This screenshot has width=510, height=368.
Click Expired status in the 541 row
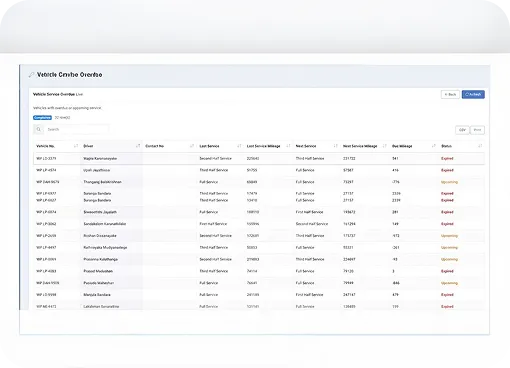(447, 159)
